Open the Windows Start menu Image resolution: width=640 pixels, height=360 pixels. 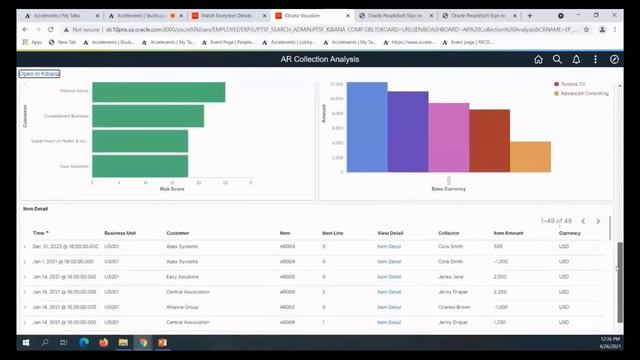(x=26, y=342)
